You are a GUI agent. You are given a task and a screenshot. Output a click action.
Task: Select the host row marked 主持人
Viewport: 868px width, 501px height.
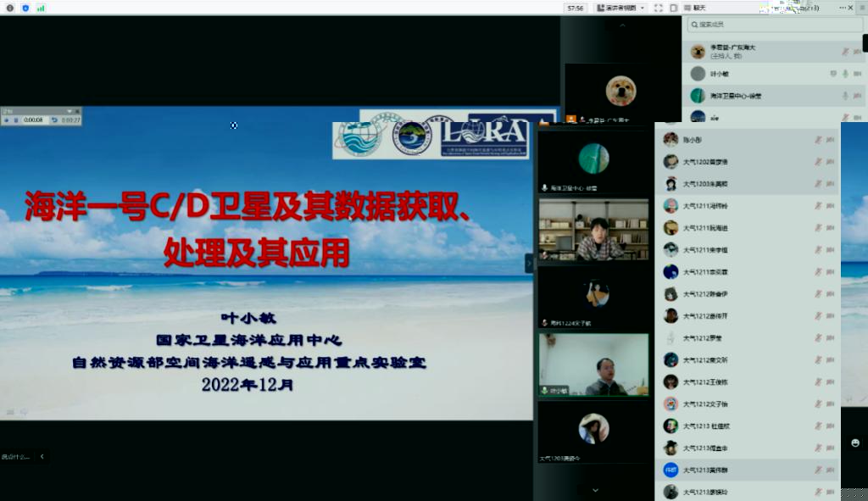pyautogui.click(x=771, y=52)
